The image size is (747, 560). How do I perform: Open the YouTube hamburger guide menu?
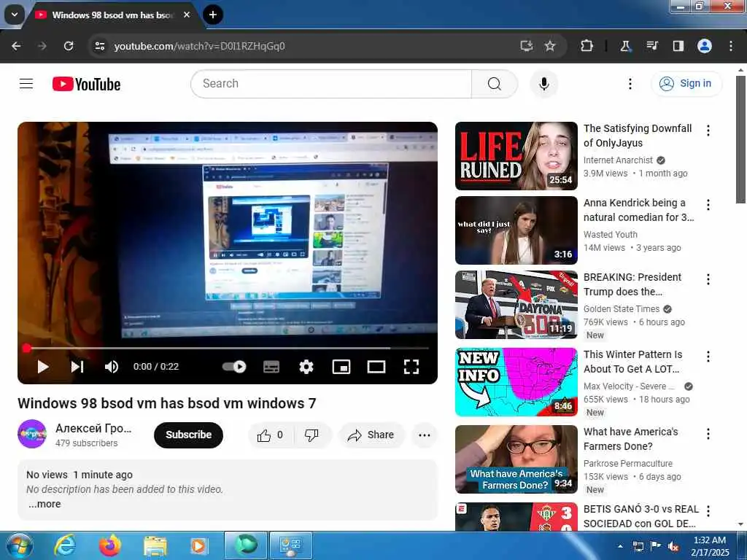tap(26, 84)
